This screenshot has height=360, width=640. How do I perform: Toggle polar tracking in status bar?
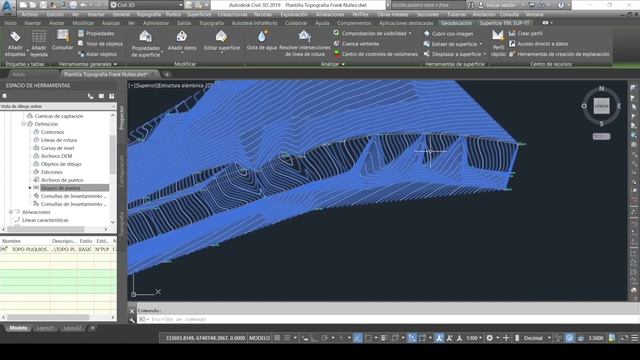click(x=325, y=338)
